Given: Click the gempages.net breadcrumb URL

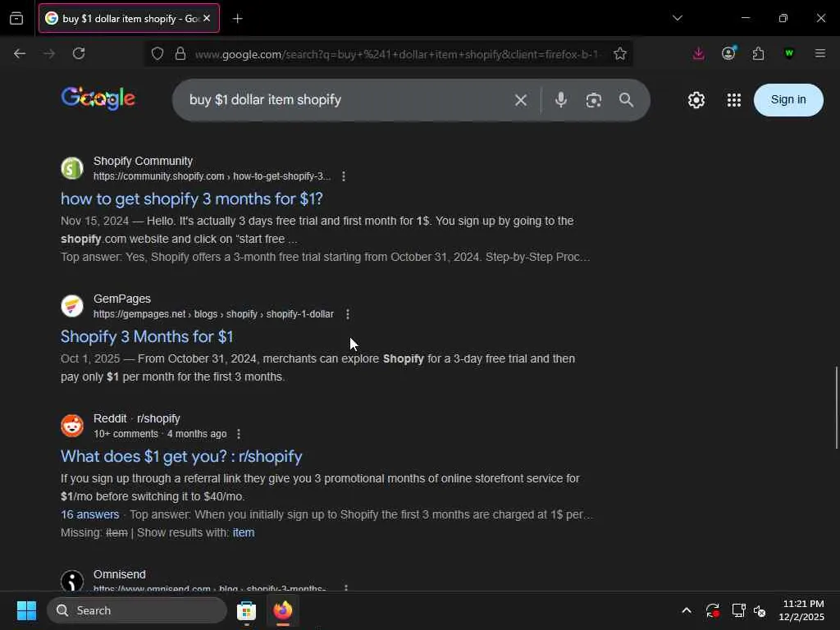Looking at the screenshot, I should pyautogui.click(x=213, y=314).
